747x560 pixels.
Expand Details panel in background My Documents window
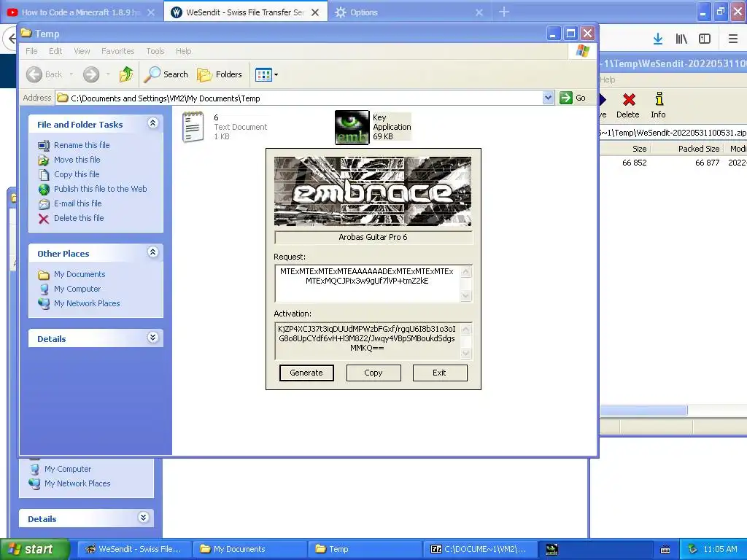coord(143,517)
